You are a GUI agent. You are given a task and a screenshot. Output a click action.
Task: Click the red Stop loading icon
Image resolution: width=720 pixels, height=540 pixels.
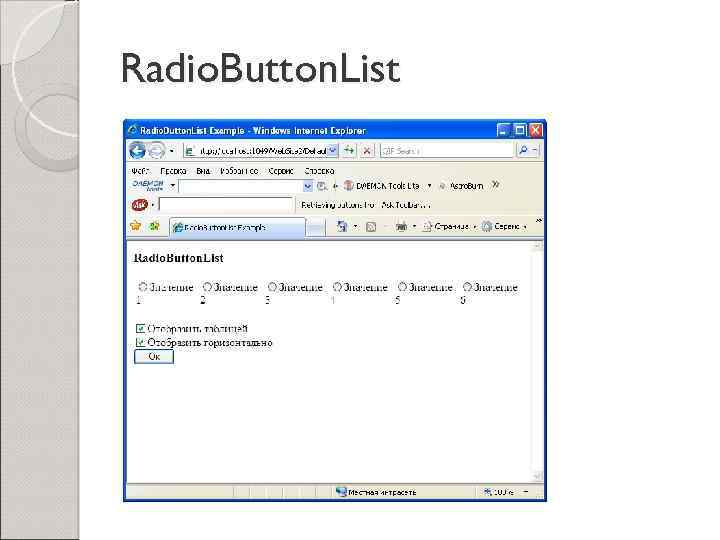click(367, 150)
